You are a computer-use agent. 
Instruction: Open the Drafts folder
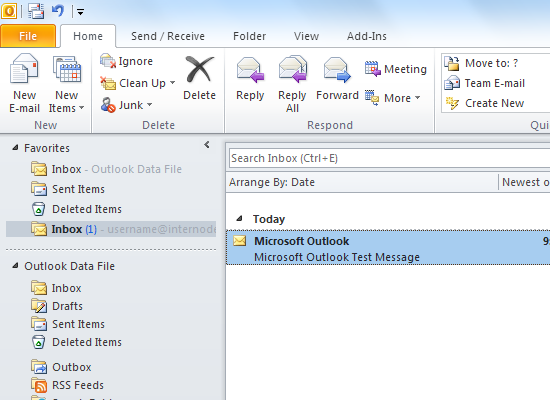point(57,306)
